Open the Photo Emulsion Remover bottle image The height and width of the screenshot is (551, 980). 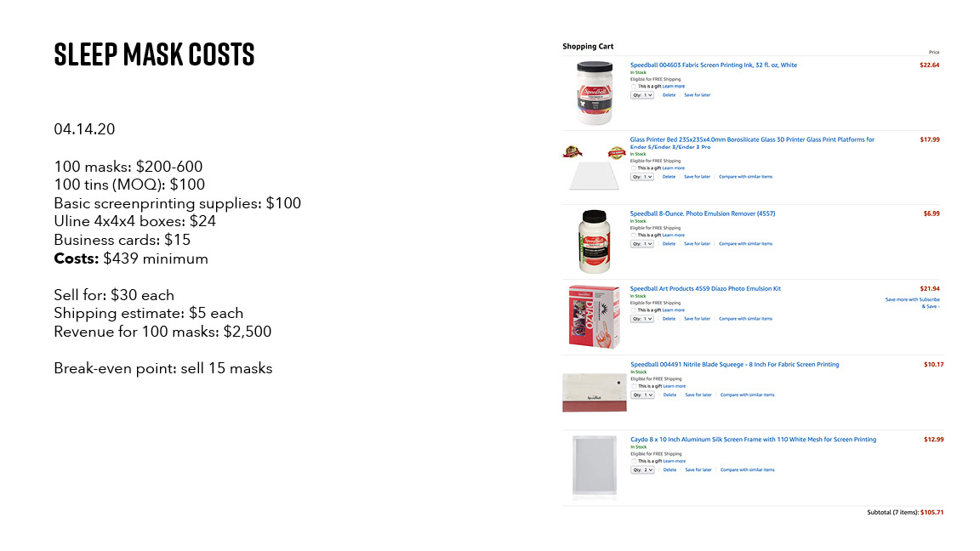pyautogui.click(x=594, y=241)
